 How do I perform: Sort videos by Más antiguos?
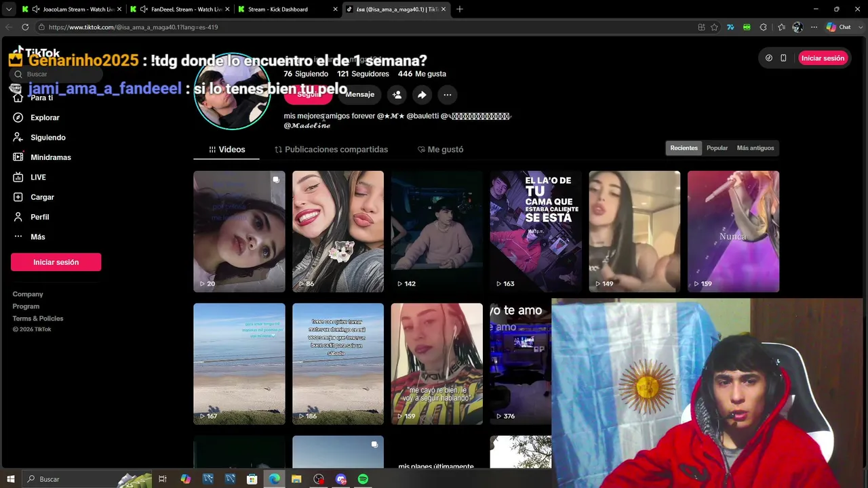[755, 148]
